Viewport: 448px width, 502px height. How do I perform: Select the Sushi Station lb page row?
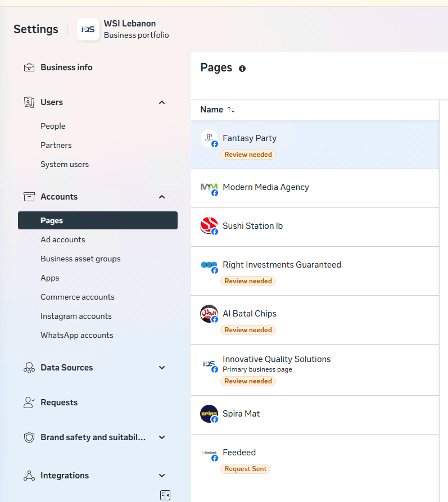click(x=315, y=227)
